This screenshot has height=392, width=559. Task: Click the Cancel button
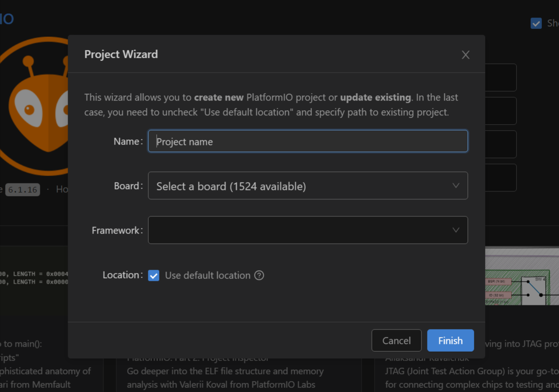396,341
